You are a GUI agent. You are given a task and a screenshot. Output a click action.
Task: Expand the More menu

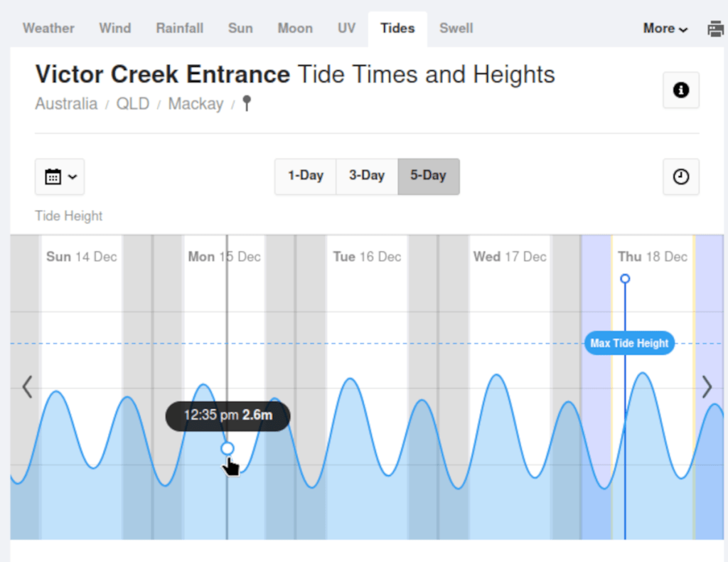(x=665, y=28)
